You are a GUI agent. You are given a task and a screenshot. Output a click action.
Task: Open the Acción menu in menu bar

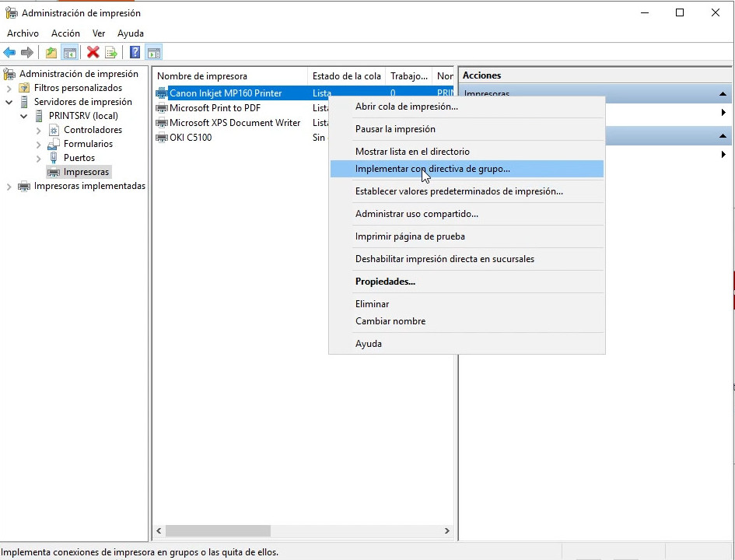pos(65,33)
